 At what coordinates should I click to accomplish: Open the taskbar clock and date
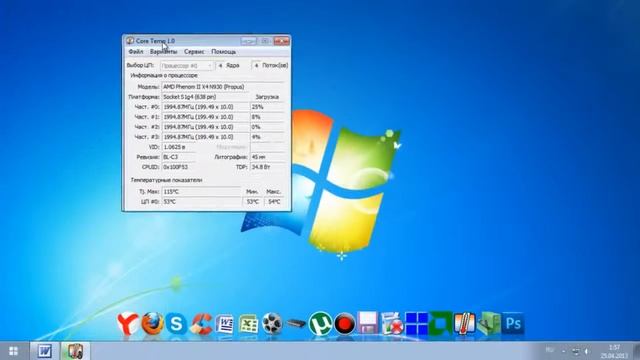pos(614,351)
